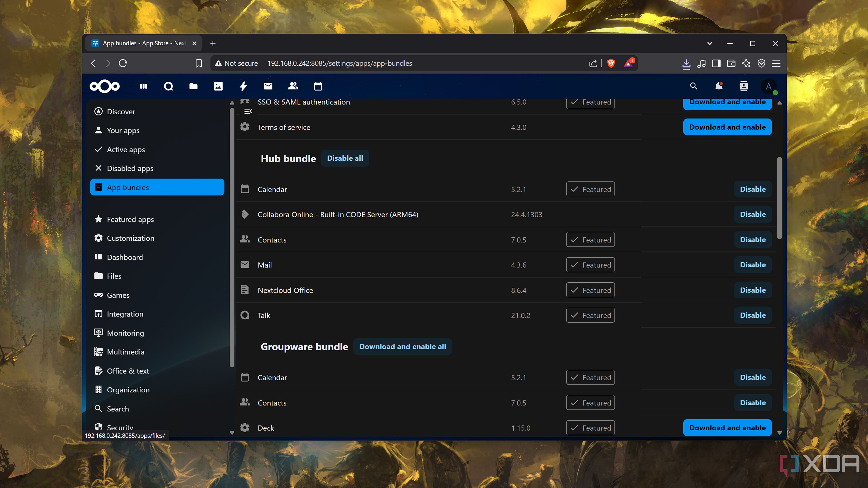868x488 pixels.
Task: Open Photos icon in top bar
Action: click(218, 87)
